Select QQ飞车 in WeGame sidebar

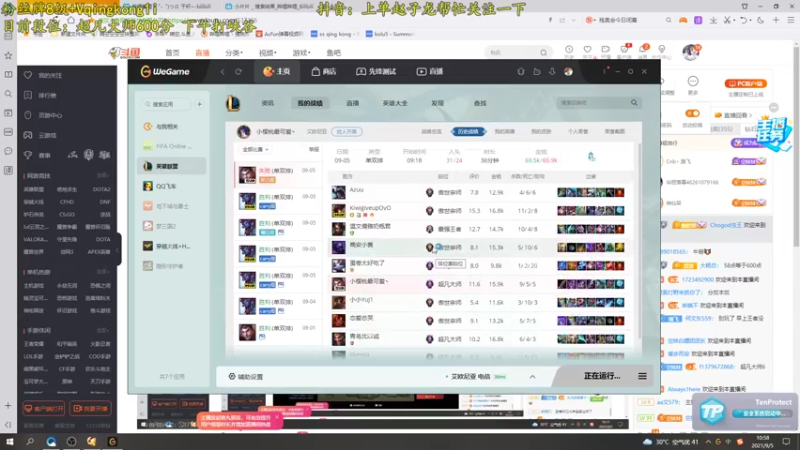(x=172, y=186)
